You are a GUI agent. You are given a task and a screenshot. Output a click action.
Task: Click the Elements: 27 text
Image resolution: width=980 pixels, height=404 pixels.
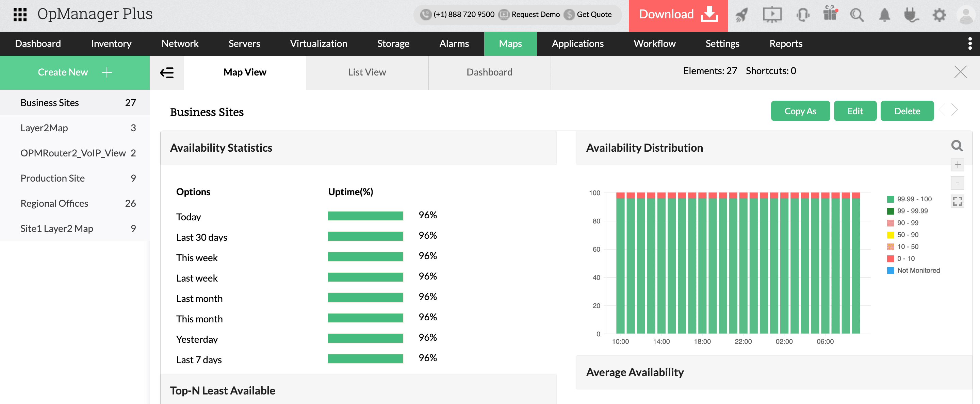[710, 71]
